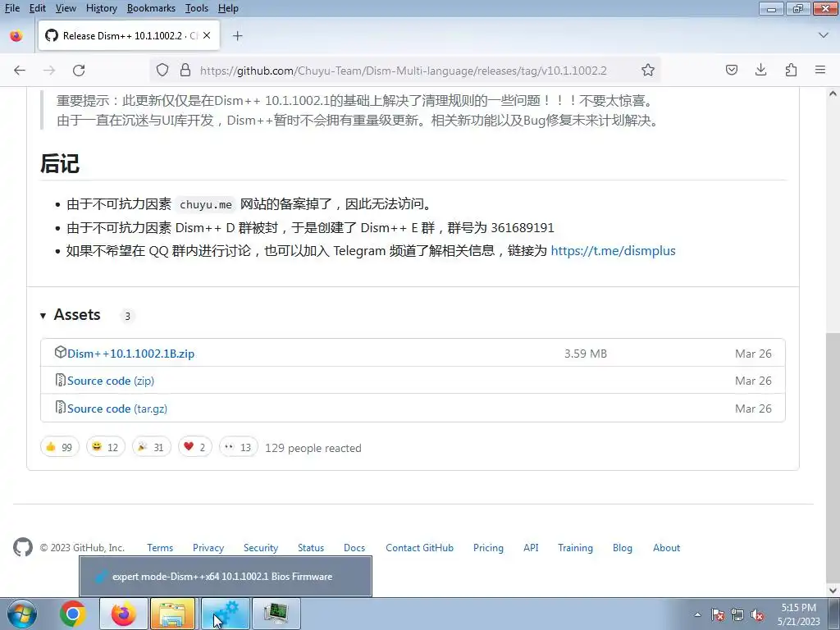
Task: Download Source code (tar.gz)
Action: point(117,409)
